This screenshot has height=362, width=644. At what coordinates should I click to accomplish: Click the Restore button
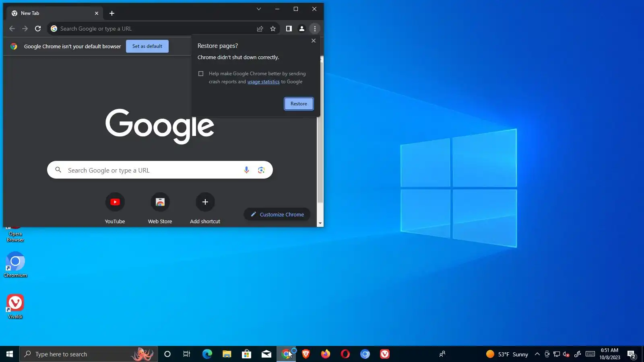coord(299,104)
